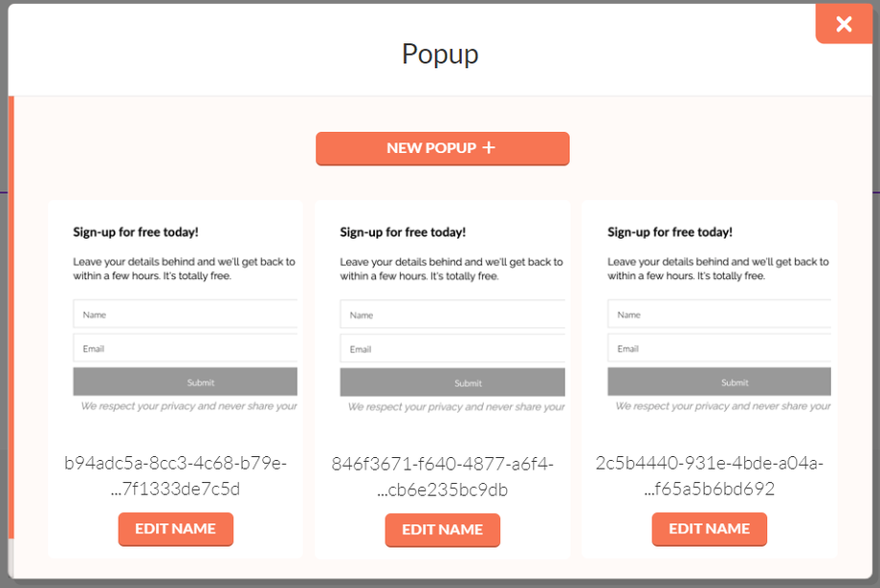This screenshot has height=588, width=880.
Task: Click Name field in the 2c5b4440 popup preview
Action: click(718, 315)
